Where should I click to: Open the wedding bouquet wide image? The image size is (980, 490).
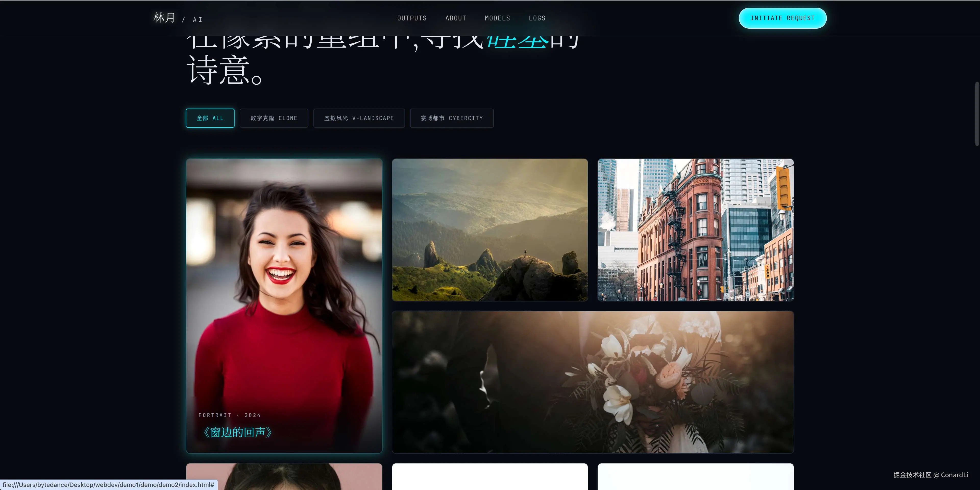[593, 382]
